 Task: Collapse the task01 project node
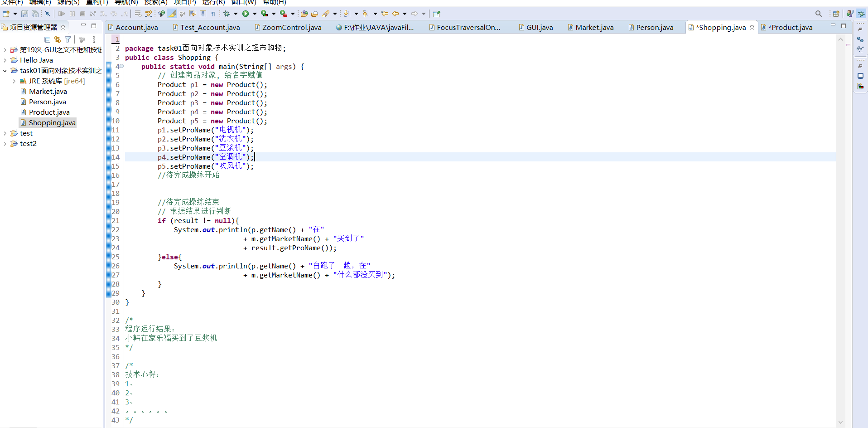point(5,71)
